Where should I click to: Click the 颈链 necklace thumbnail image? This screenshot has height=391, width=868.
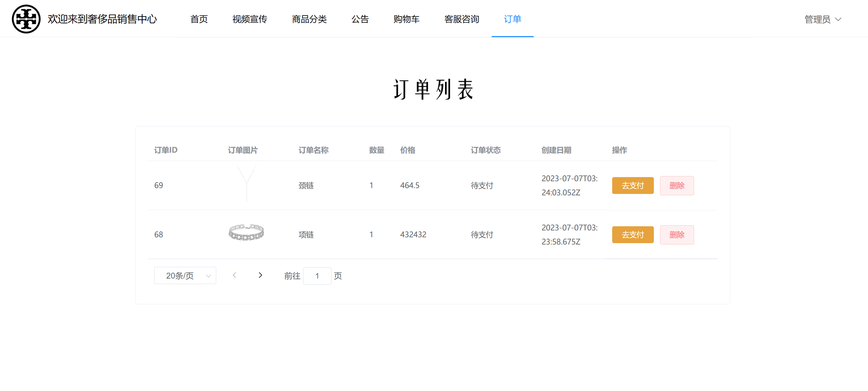[x=247, y=184]
